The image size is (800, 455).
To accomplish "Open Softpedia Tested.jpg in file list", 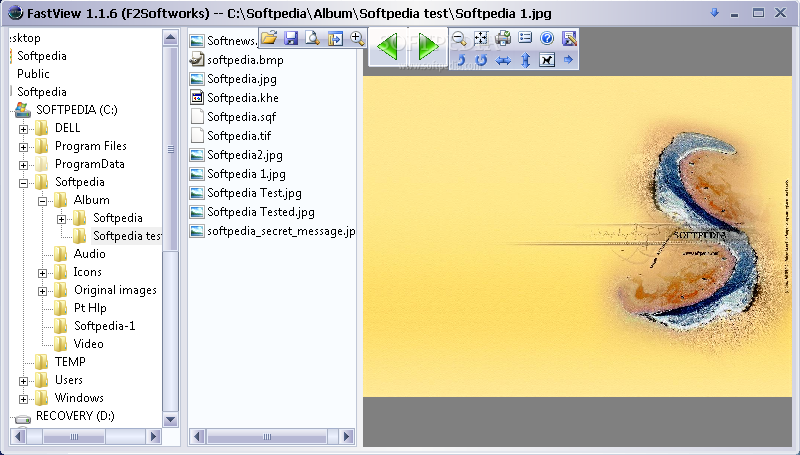I will point(261,212).
